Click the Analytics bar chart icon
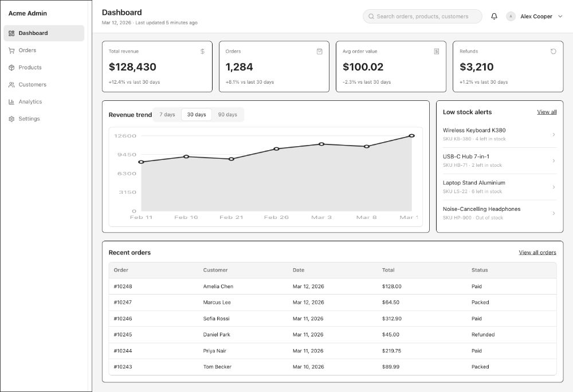This screenshot has width=573, height=392. pos(11,102)
